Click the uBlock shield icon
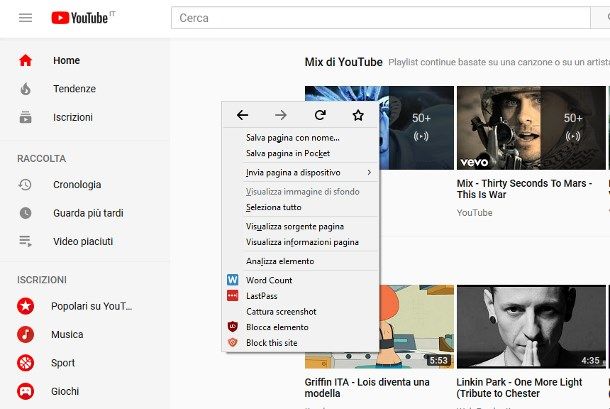Image resolution: width=610 pixels, height=409 pixels. tap(233, 327)
